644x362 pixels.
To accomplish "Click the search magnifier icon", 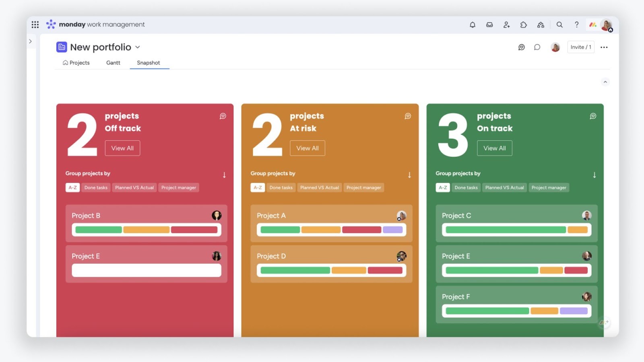I will pyautogui.click(x=559, y=25).
